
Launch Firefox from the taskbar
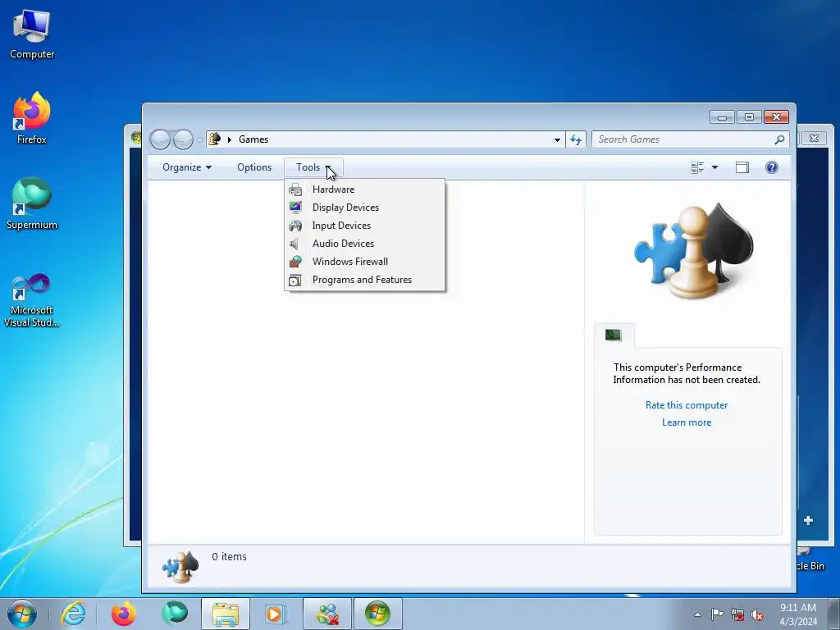coord(123,614)
